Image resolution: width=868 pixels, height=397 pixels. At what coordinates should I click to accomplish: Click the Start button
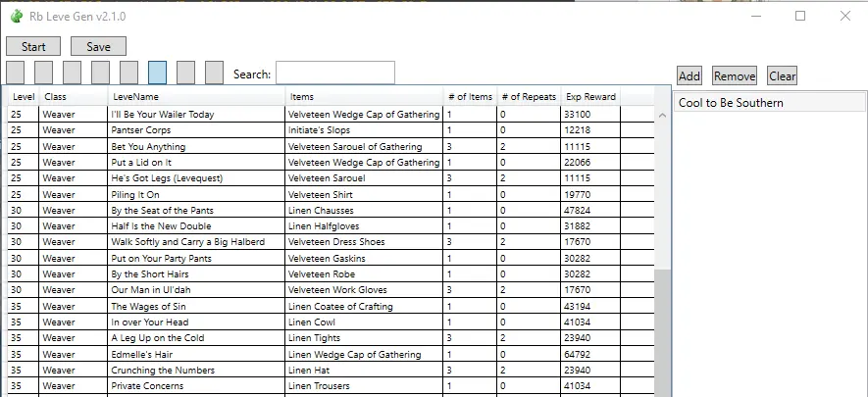coord(33,46)
